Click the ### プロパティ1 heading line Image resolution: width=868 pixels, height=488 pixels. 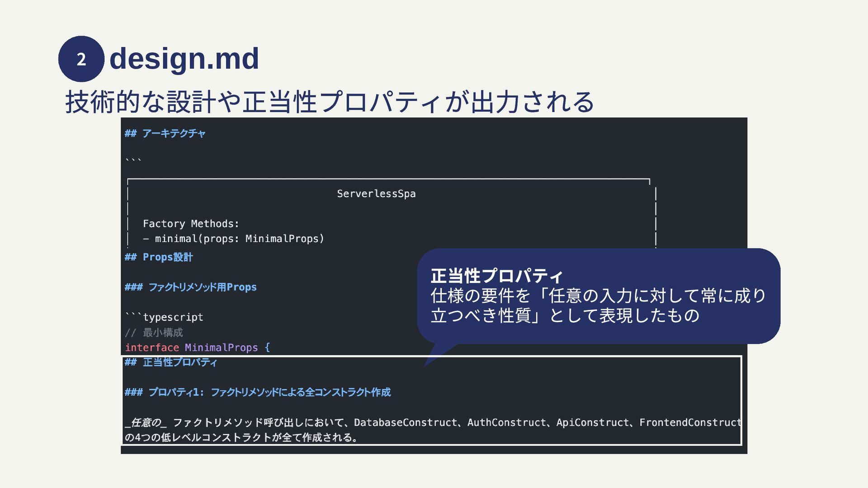(258, 392)
